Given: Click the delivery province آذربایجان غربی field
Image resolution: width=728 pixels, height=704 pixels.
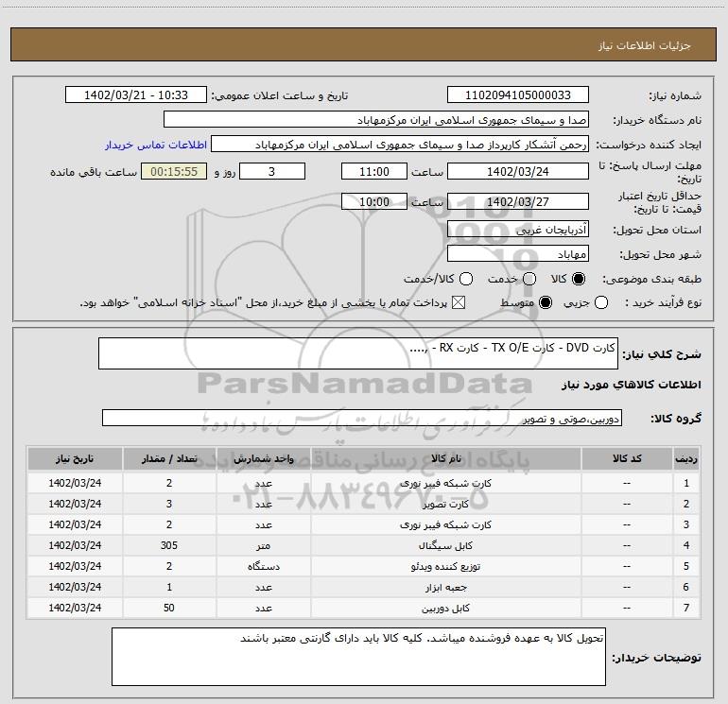Looking at the screenshot, I should (x=518, y=230).
